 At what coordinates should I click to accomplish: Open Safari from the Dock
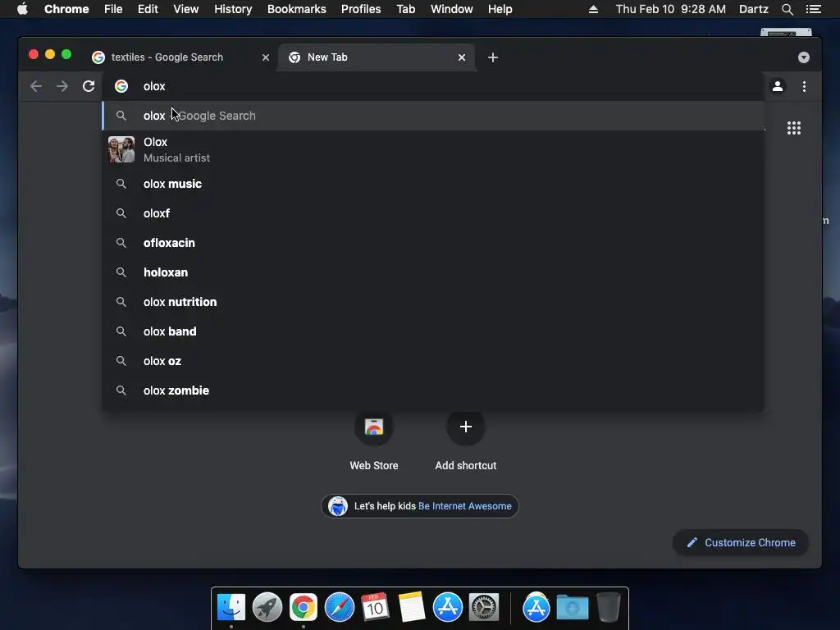(339, 607)
